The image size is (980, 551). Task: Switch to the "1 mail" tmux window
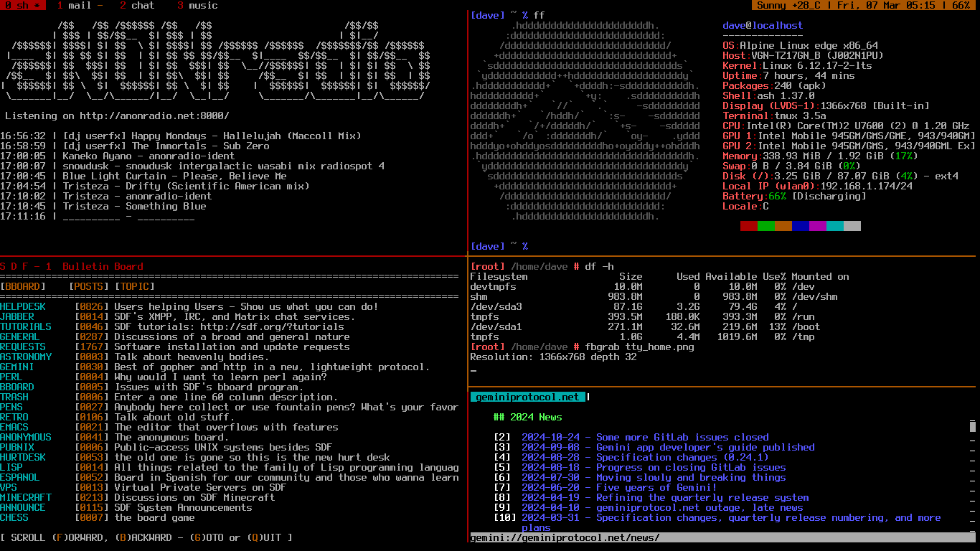74,5
